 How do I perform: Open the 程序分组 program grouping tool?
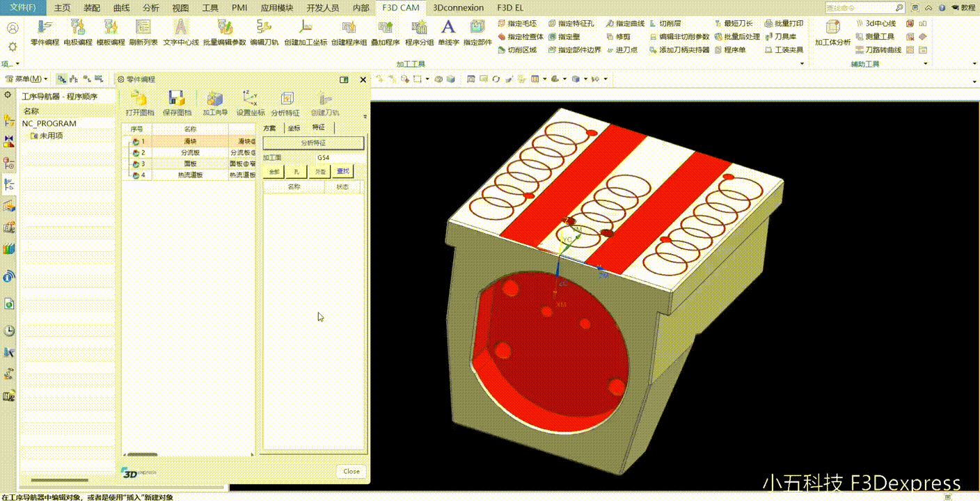tap(419, 32)
